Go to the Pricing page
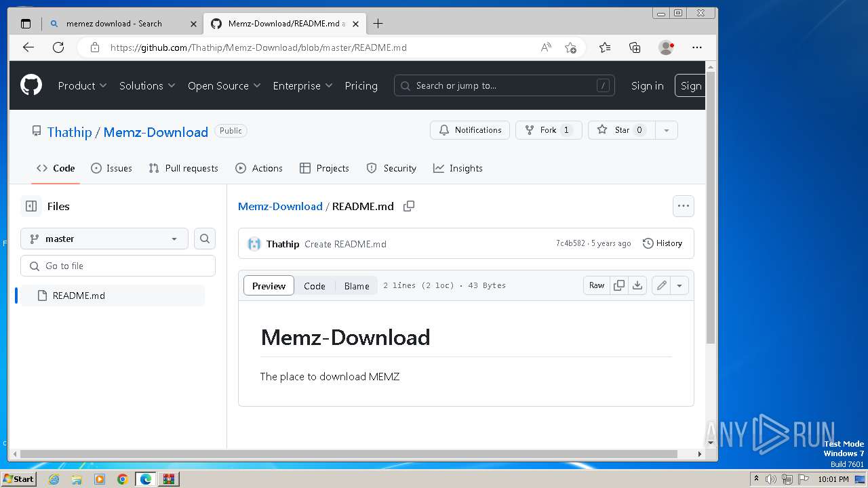The height and width of the screenshot is (488, 868). click(x=361, y=85)
